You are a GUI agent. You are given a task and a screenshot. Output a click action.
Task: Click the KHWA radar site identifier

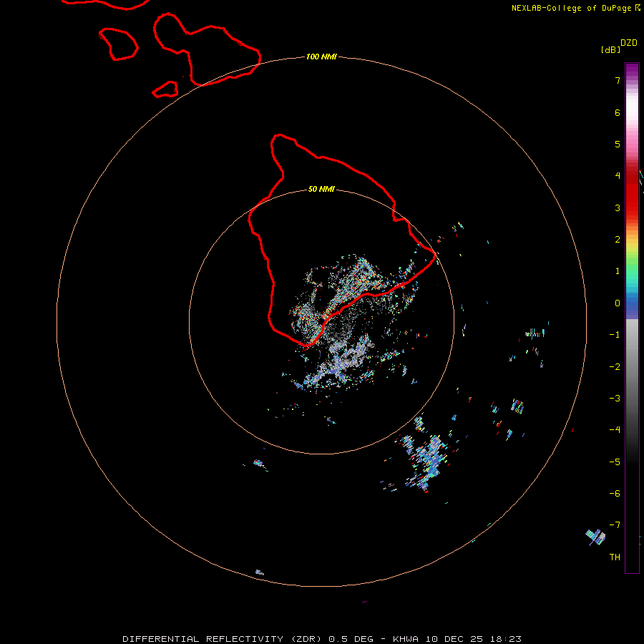tap(406, 639)
